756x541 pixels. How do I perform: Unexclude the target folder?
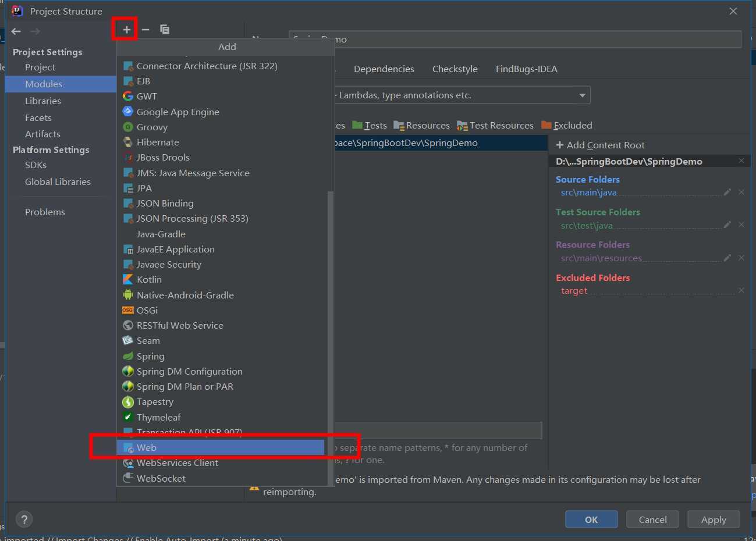click(741, 290)
